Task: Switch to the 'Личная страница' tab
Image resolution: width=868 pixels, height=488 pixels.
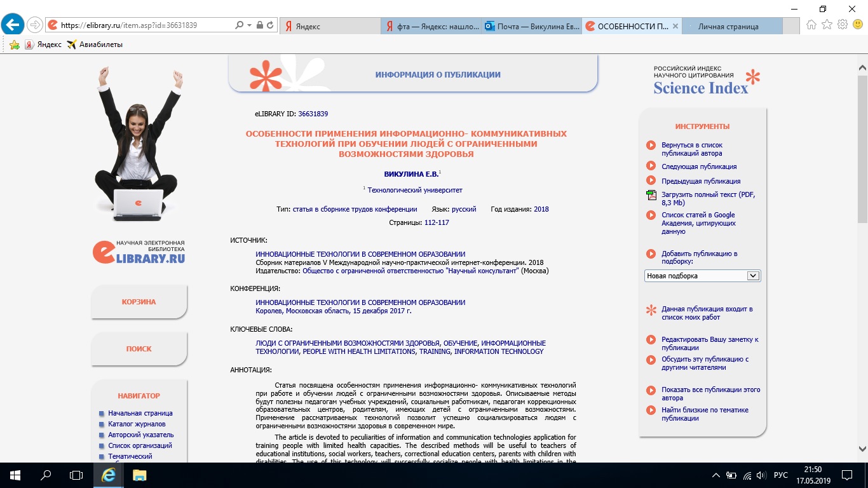Action: click(x=733, y=26)
